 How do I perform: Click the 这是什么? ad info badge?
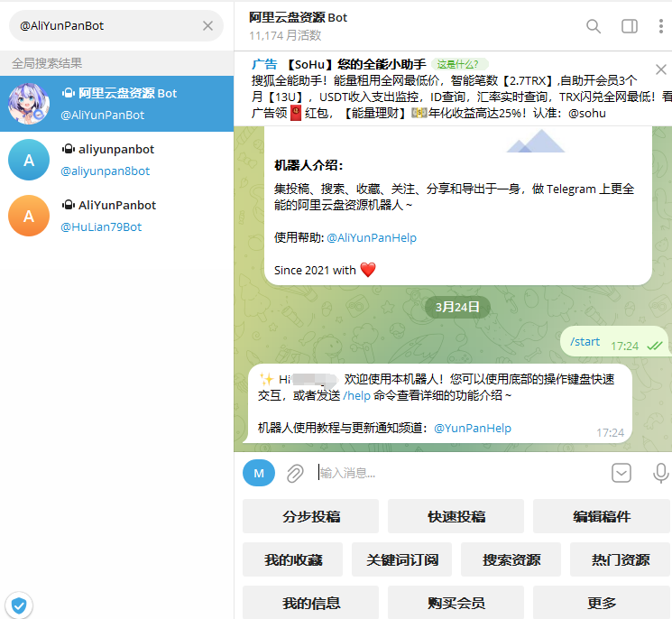point(460,64)
